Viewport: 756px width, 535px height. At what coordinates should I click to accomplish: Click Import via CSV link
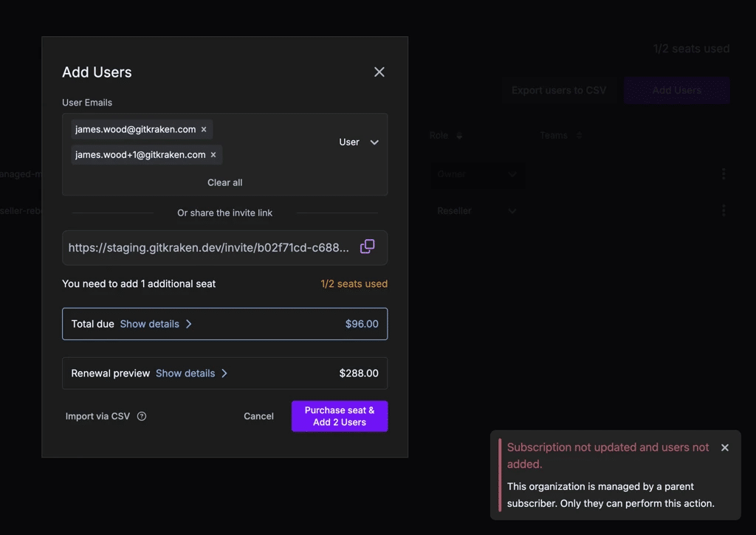(x=97, y=416)
